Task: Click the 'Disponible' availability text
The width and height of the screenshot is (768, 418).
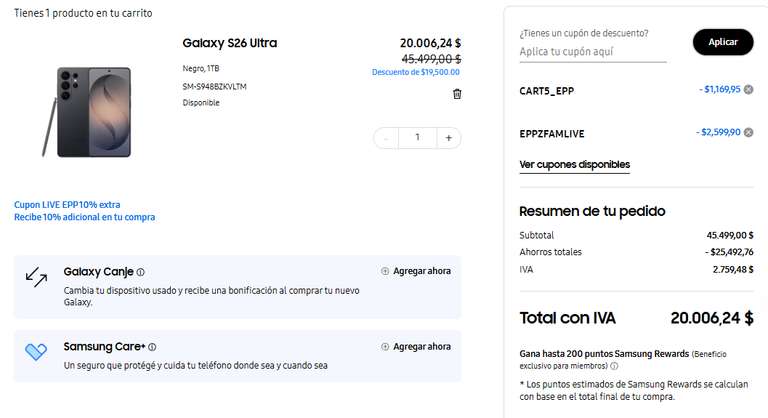Action: [x=201, y=103]
